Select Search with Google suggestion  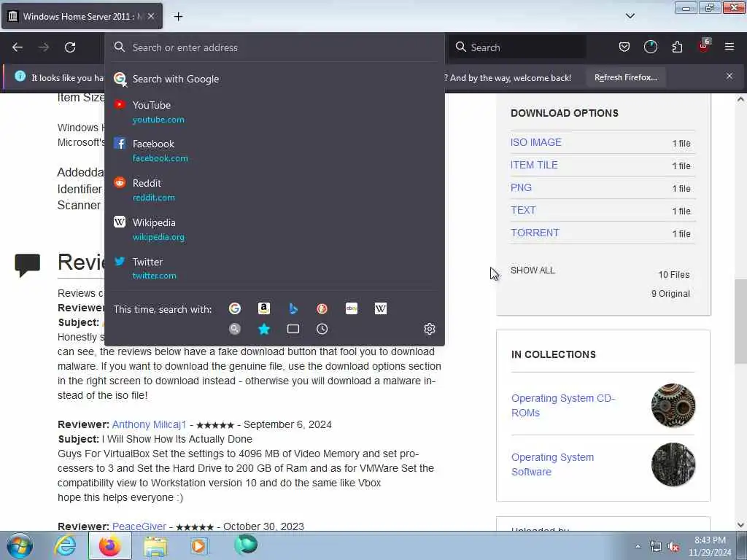274,79
